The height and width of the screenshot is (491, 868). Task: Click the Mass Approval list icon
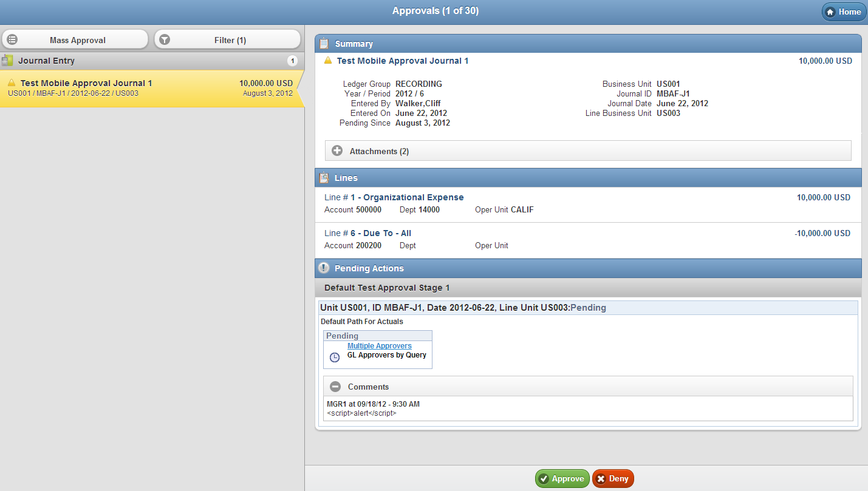pyautogui.click(x=12, y=40)
